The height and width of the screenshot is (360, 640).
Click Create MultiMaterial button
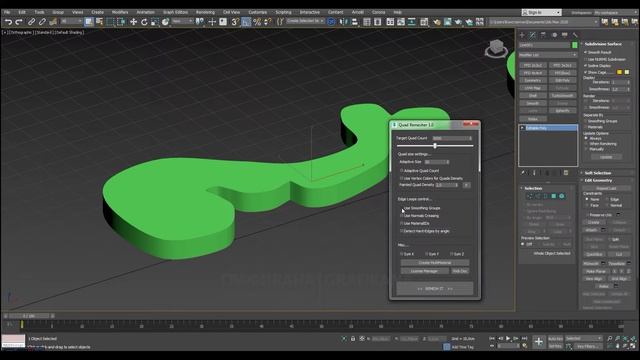coord(435,263)
